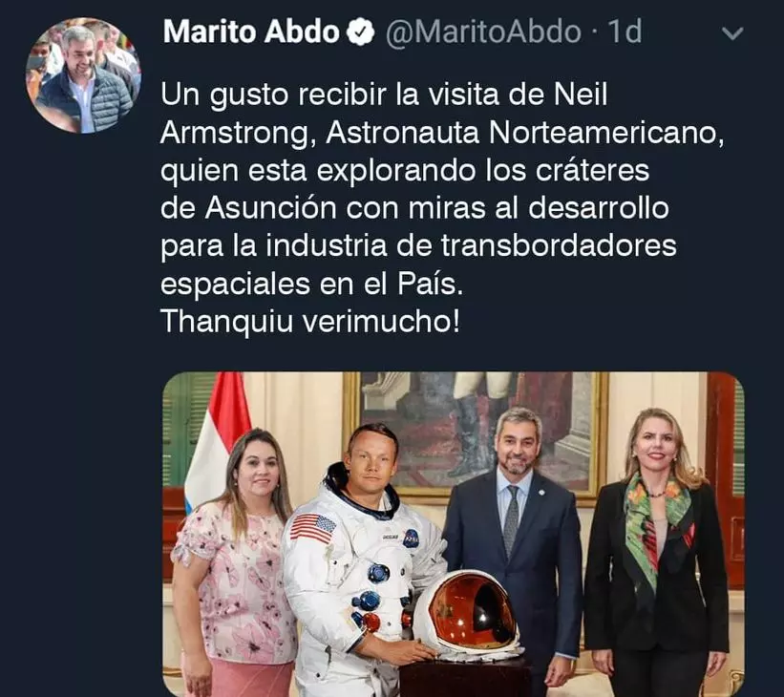Expand the tweet options chevron

732,33
